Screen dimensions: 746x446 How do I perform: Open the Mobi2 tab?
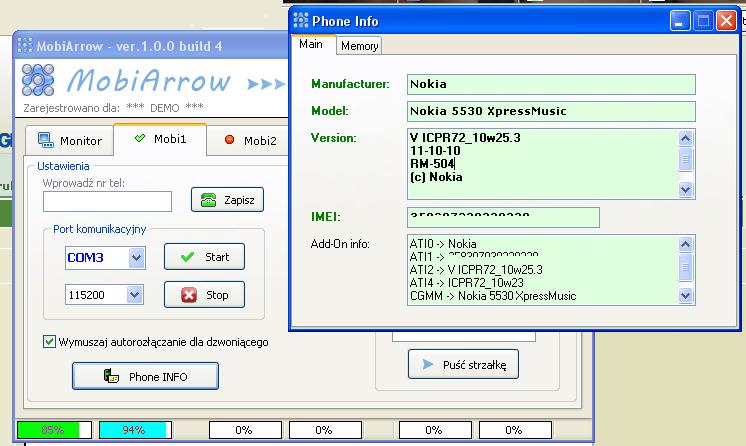point(249,140)
